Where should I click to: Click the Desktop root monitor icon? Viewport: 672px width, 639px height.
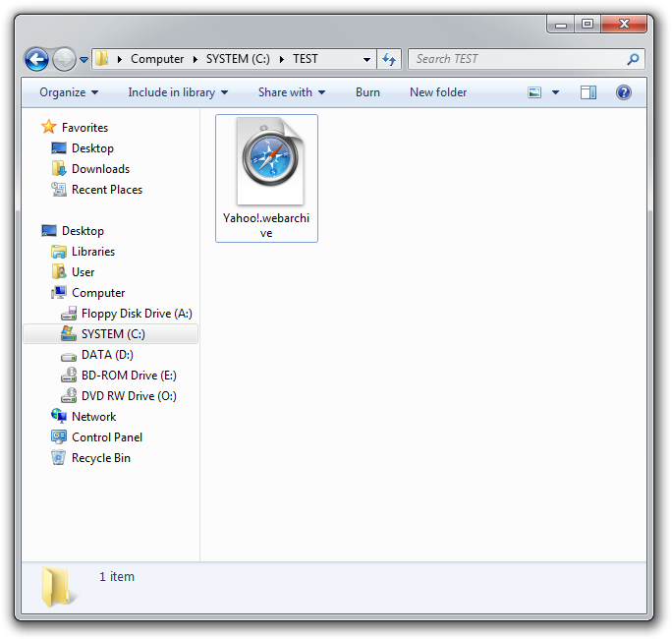(x=49, y=230)
